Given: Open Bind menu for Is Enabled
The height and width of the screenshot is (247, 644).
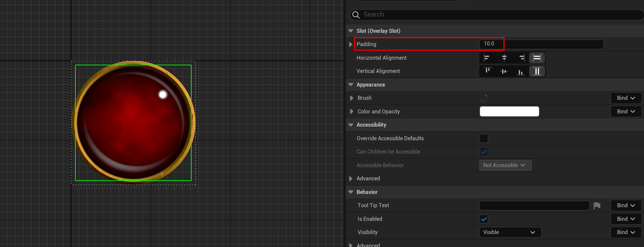Looking at the screenshot, I should coord(626,219).
